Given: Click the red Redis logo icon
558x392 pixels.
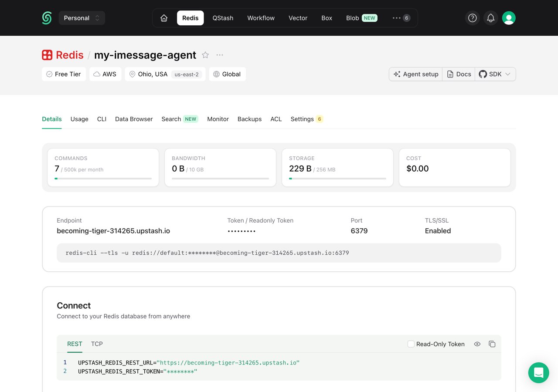Looking at the screenshot, I should pos(47,55).
